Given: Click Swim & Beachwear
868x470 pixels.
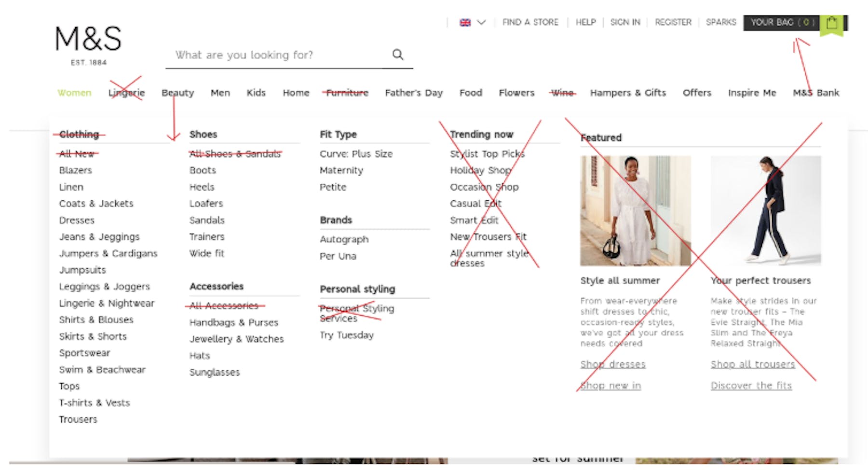Looking at the screenshot, I should click(102, 370).
